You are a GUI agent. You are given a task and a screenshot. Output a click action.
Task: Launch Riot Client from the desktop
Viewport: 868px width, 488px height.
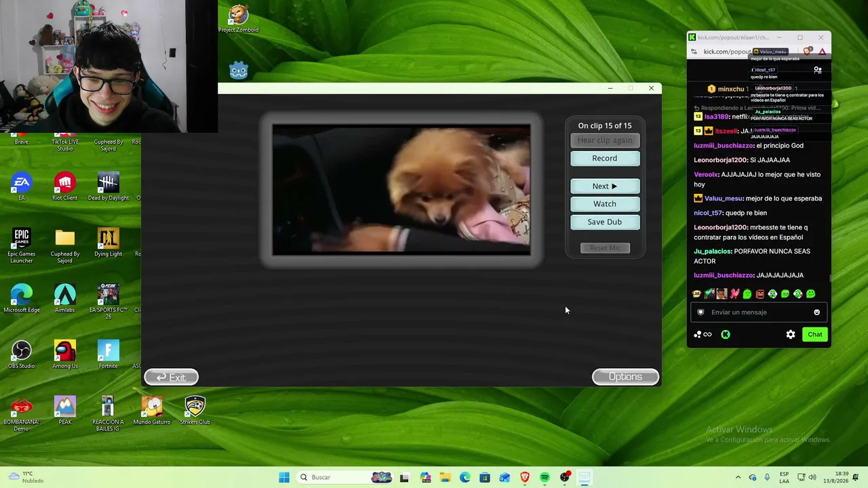(65, 186)
